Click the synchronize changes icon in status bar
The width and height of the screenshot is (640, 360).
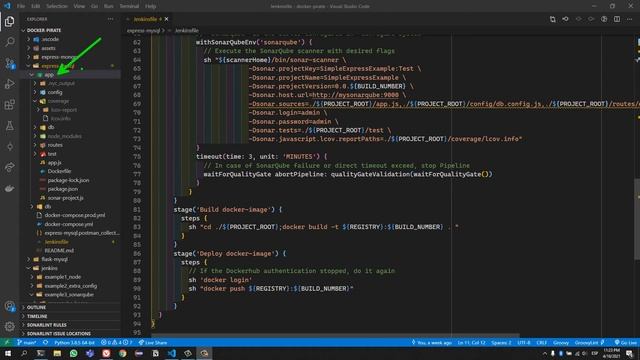(x=45, y=342)
